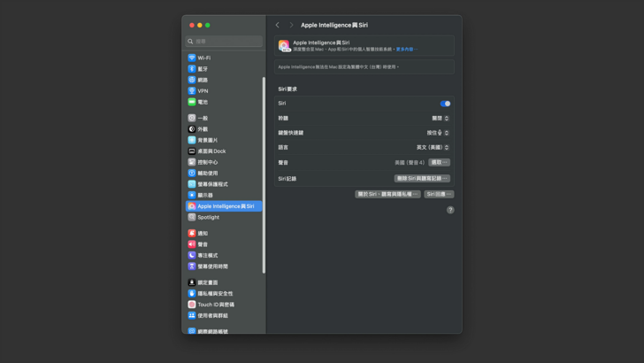The image size is (644, 363).
Task: Click the 美國 (聲音 4) voice value
Action: [410, 163]
